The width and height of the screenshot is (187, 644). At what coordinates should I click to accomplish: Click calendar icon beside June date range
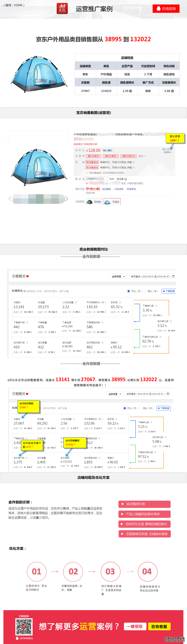pos(173,276)
